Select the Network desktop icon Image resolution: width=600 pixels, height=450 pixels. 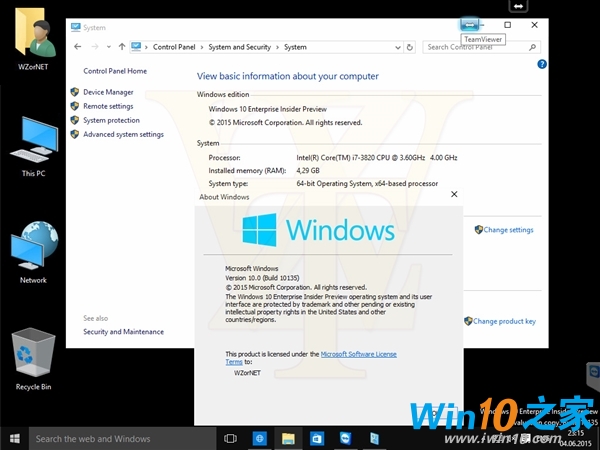click(33, 257)
